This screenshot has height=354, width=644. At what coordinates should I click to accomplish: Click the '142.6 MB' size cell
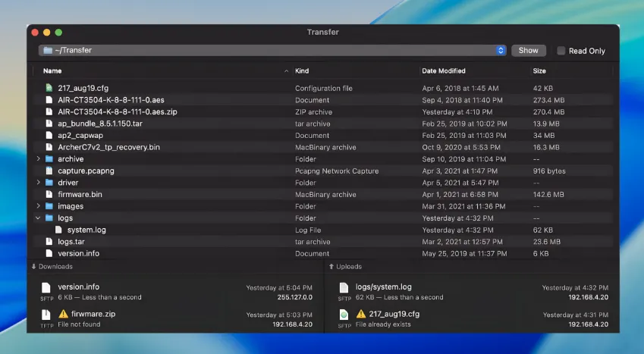548,194
